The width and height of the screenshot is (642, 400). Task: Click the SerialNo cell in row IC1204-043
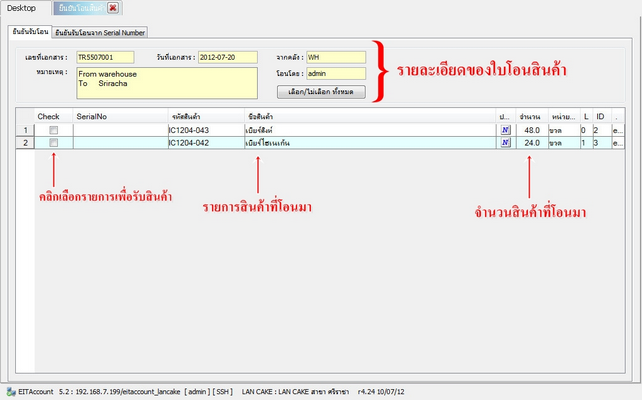click(121, 130)
